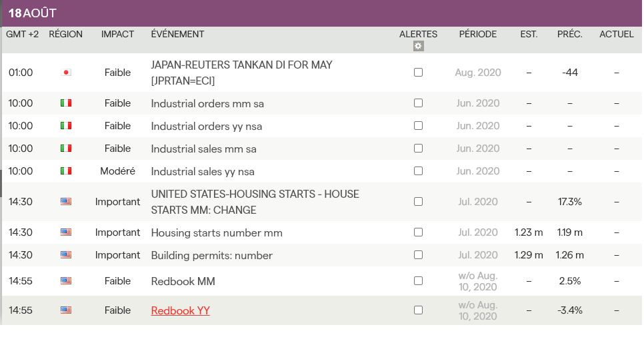Click Italy flag beside Industrial orders mm sa
Screen dimensions: 644x345
coord(66,103)
